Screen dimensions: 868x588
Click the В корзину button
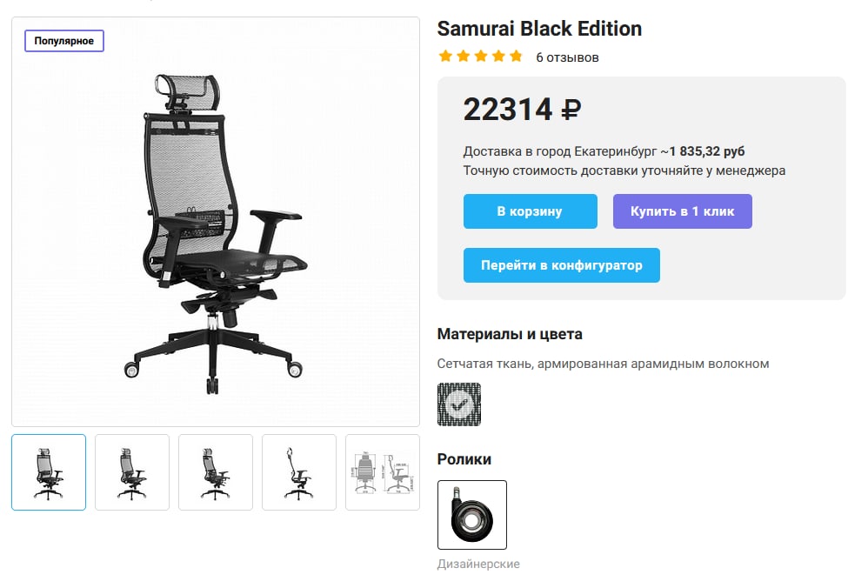click(x=530, y=211)
